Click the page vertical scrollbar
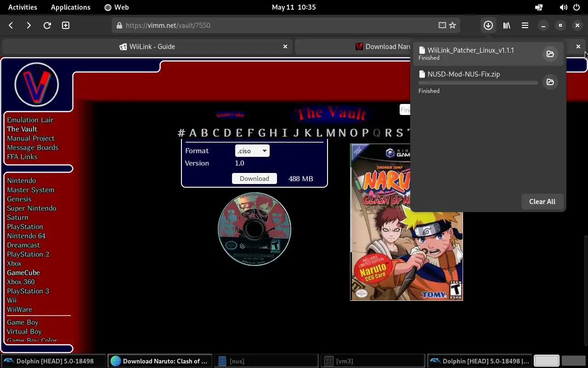Viewport: 588px width, 368px height. click(586, 291)
